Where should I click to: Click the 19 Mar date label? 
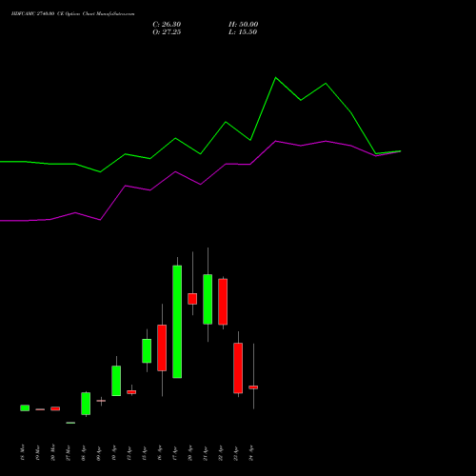click(x=38, y=453)
